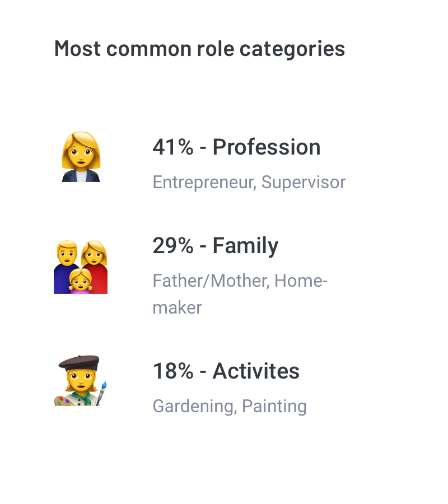Click the Painting example text
This screenshot has width=448, height=504.
tap(274, 405)
